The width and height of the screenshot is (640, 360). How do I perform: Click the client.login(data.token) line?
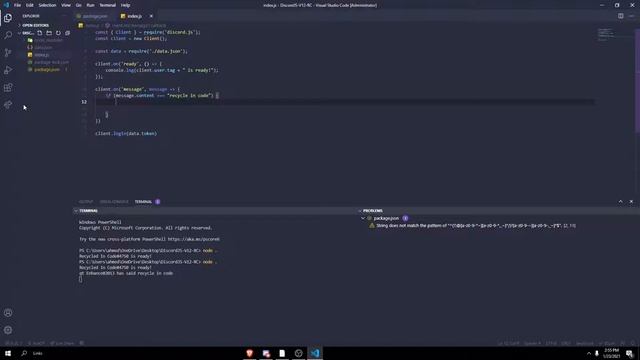pyautogui.click(x=126, y=133)
